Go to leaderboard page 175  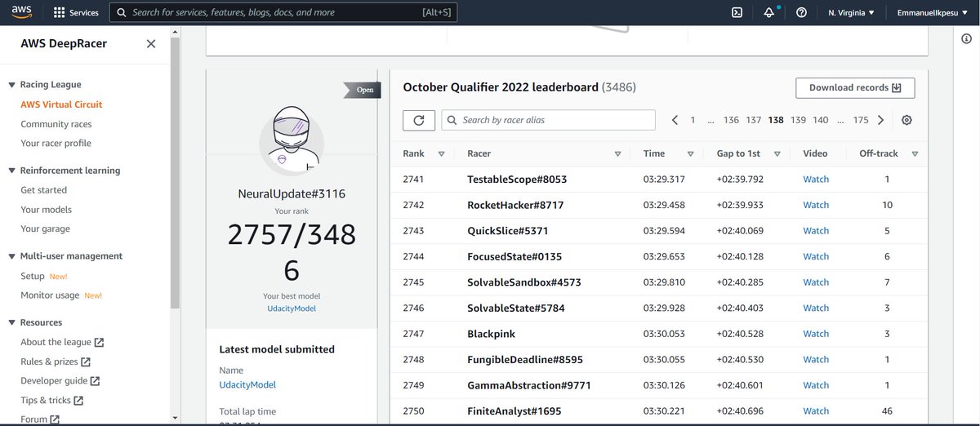tap(861, 120)
